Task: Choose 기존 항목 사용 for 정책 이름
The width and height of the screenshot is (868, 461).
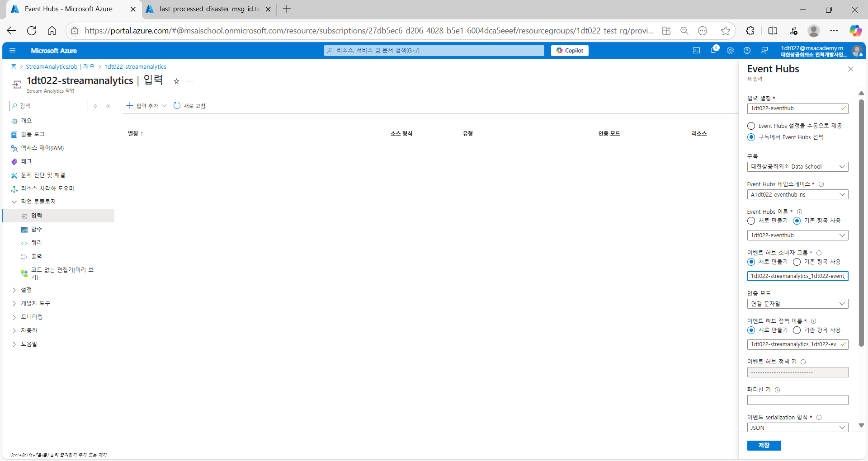Action: click(797, 330)
